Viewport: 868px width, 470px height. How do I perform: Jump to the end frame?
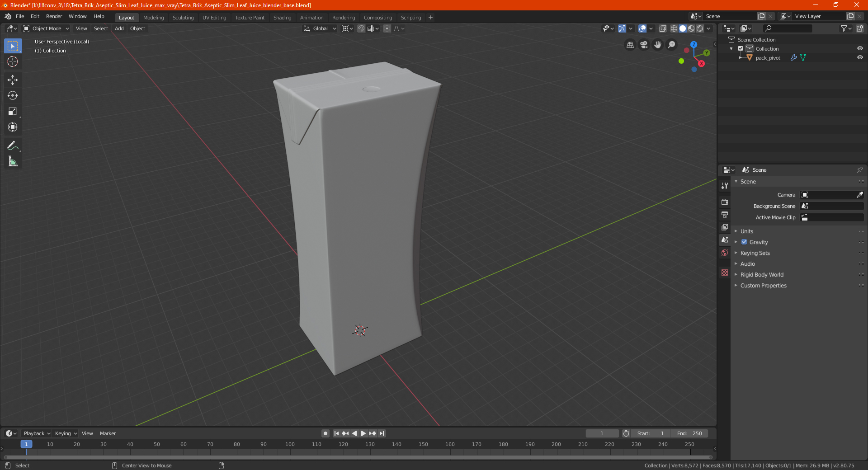tap(382, 433)
